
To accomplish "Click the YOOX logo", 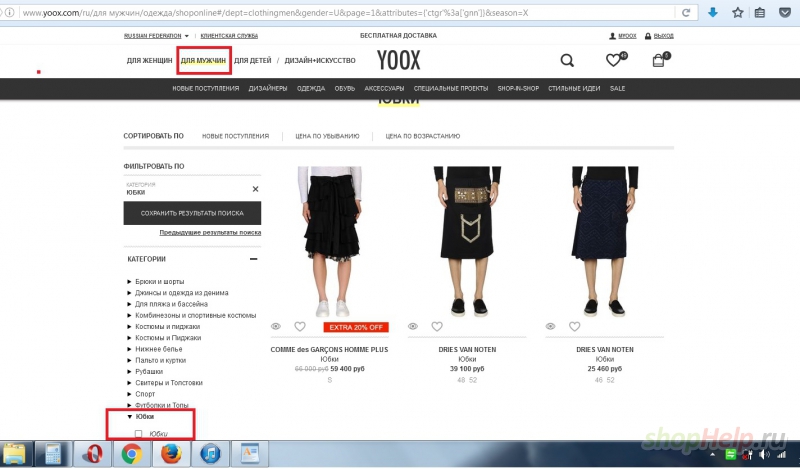I will (x=398, y=60).
